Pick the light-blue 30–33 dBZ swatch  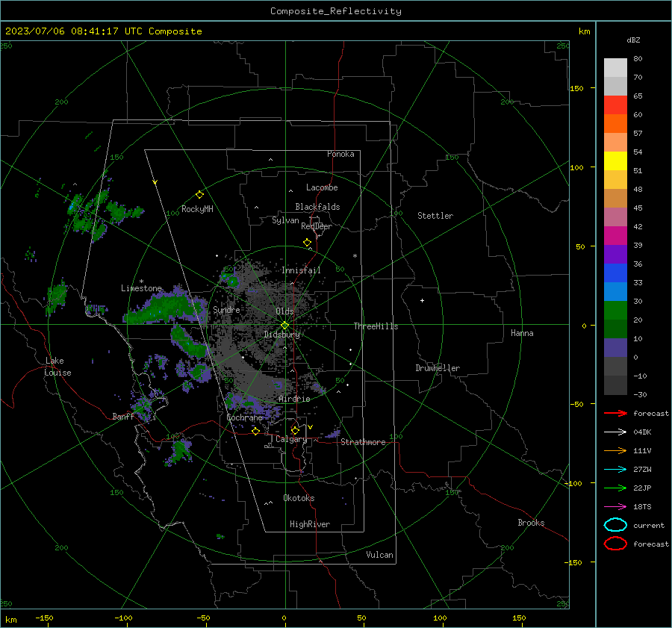tap(615, 291)
